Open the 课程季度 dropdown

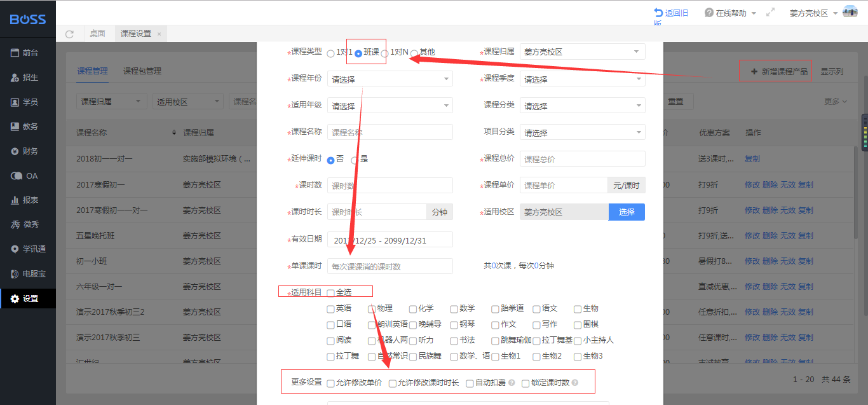[582, 79]
